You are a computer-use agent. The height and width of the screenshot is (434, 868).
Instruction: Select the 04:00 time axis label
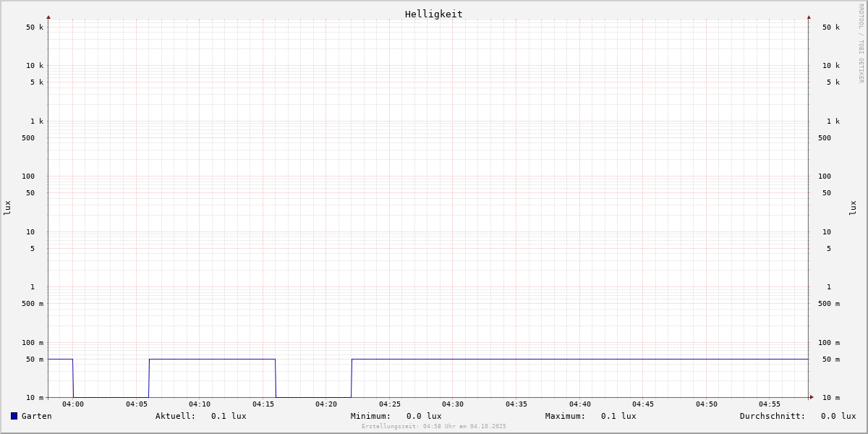pos(73,404)
